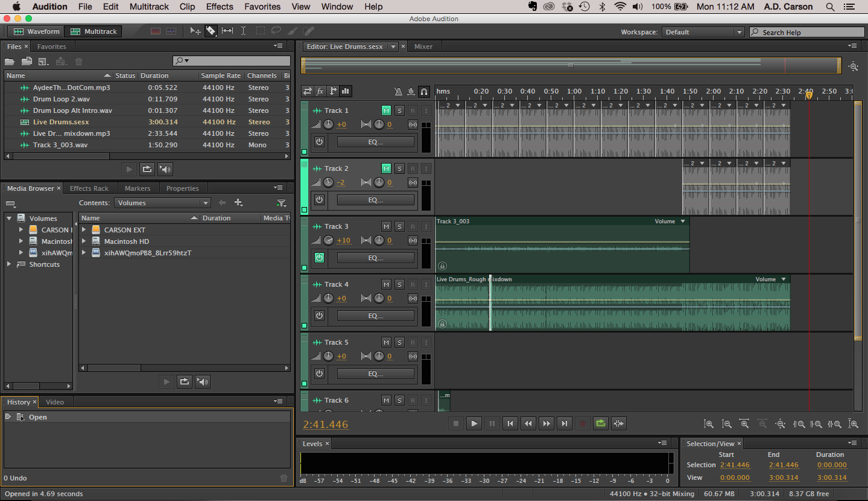
Task: Show the track Effects fx view
Action: point(320,91)
